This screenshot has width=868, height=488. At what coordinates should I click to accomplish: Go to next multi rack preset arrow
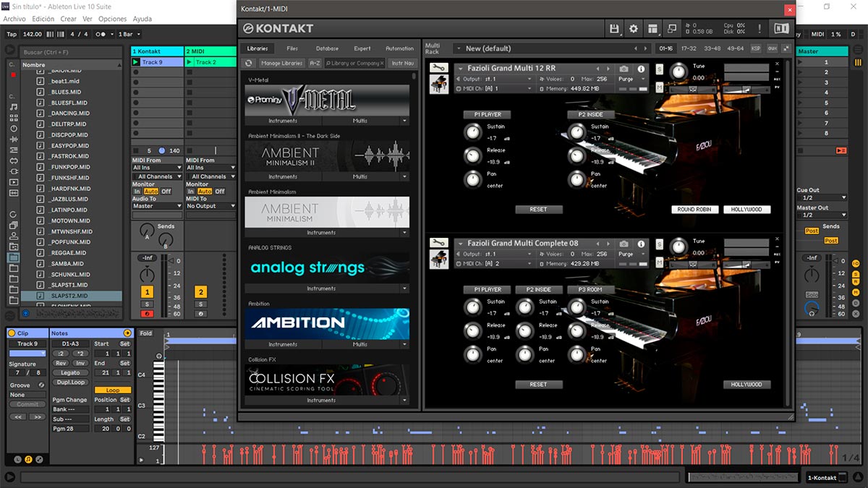click(x=646, y=48)
